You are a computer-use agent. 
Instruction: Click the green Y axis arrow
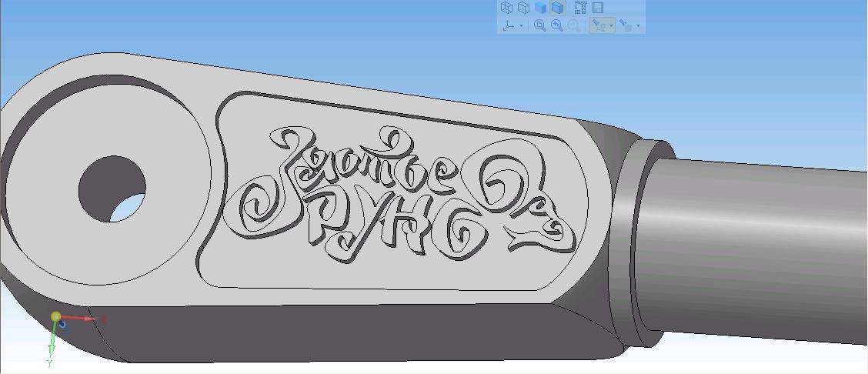click(52, 342)
